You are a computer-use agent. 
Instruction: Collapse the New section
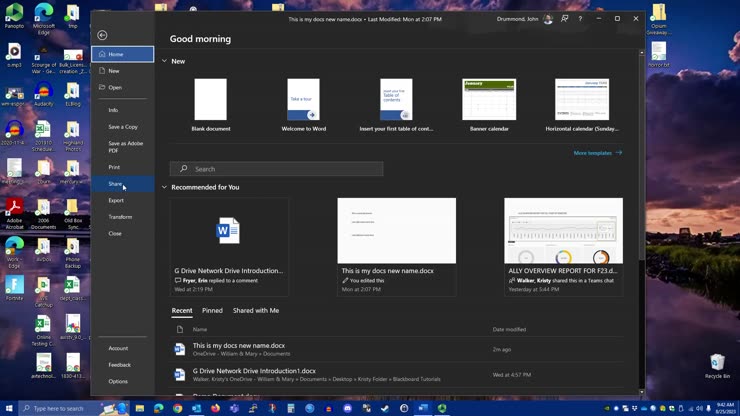tap(164, 61)
